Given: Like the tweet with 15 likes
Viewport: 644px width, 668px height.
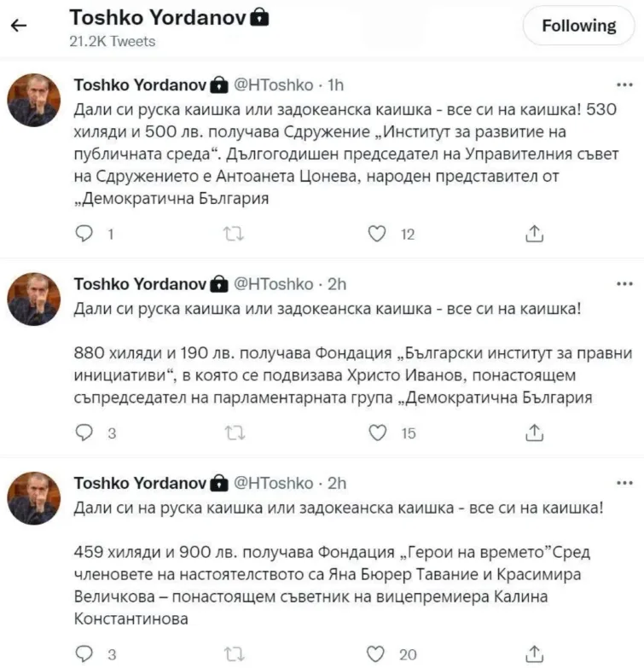Looking at the screenshot, I should tap(376, 433).
